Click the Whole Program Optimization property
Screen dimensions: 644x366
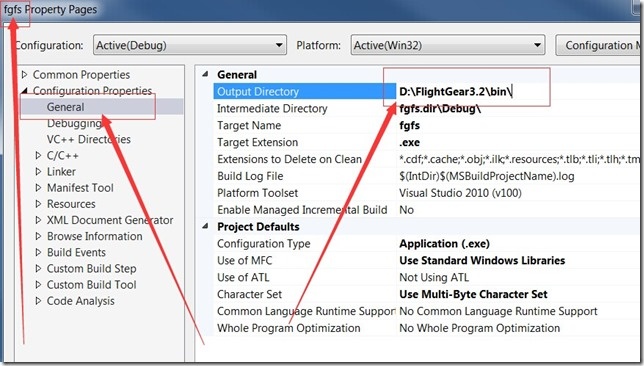coord(289,328)
